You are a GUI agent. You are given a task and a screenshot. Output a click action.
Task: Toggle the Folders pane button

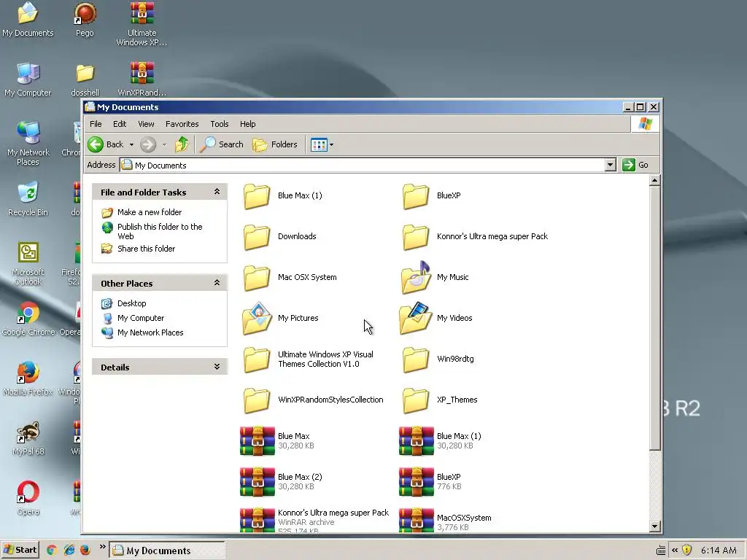pos(275,144)
